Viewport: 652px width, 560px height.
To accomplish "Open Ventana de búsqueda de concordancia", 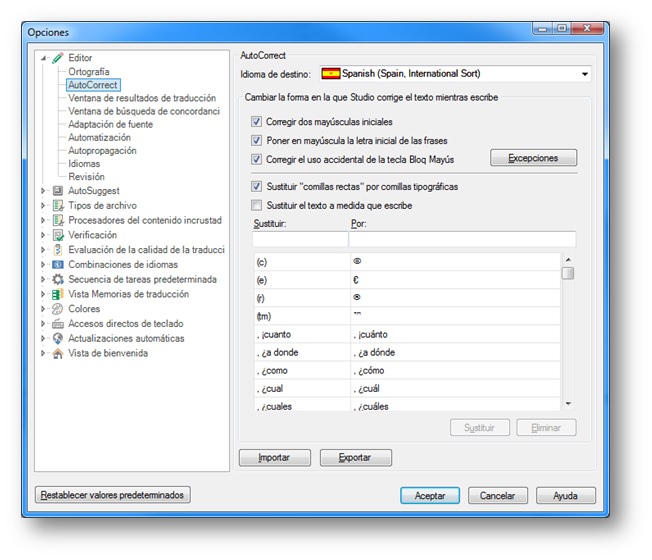I will tap(144, 111).
